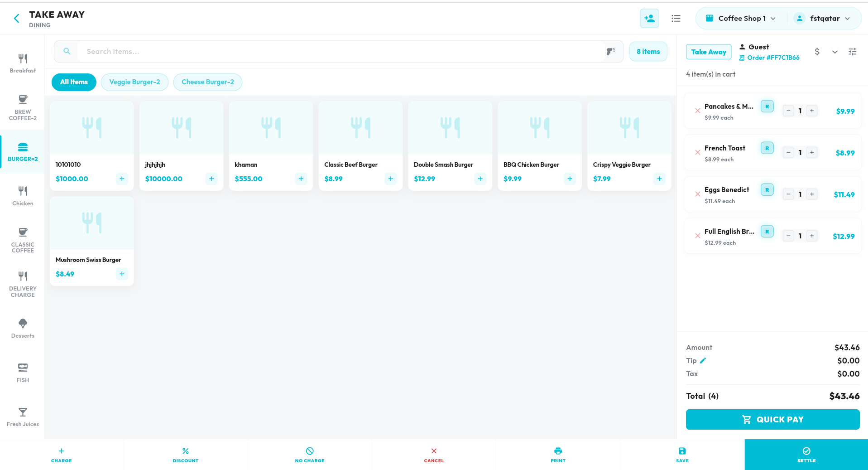Click the barcode scanner icon in search bar
Image resolution: width=868 pixels, height=470 pixels.
tap(610, 52)
